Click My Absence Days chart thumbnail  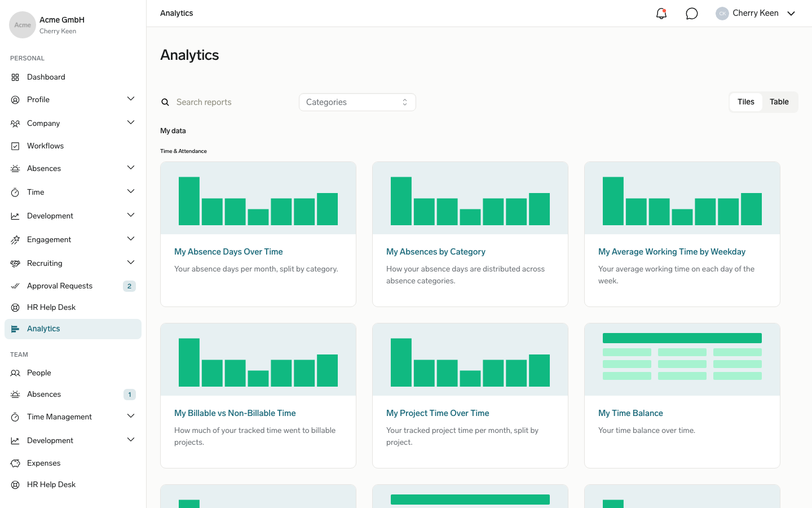(258, 198)
